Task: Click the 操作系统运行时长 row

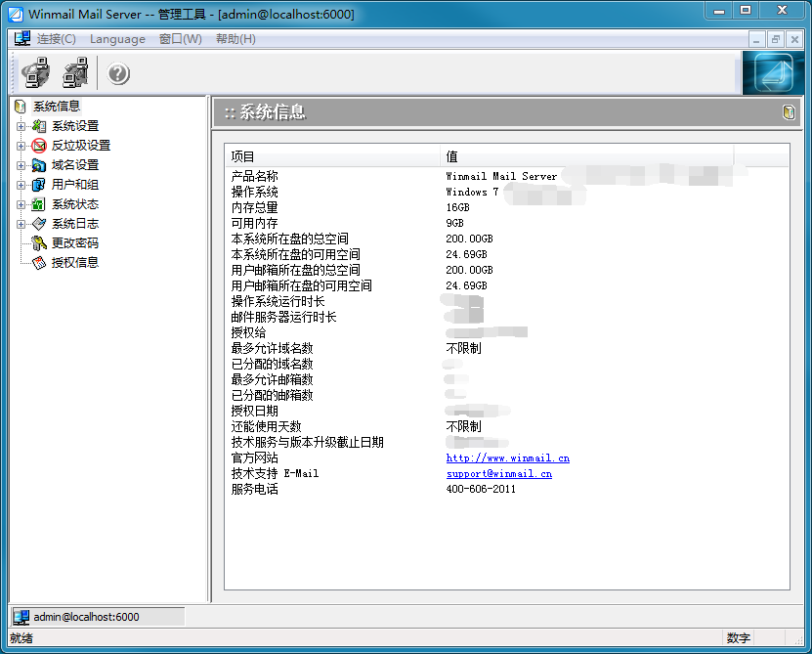Action: pos(507,302)
